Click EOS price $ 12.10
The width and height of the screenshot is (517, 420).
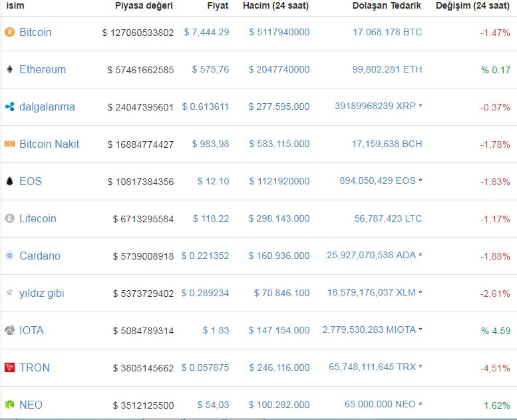(213, 181)
